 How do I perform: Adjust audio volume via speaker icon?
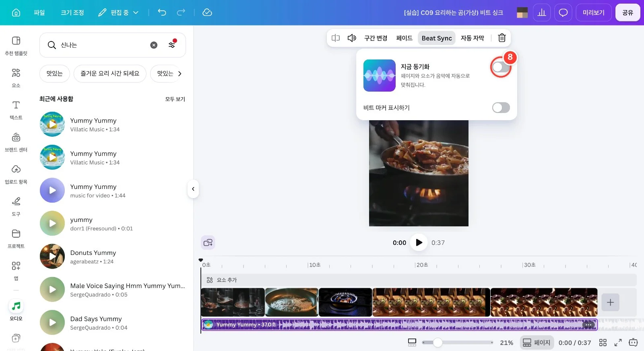click(x=352, y=38)
